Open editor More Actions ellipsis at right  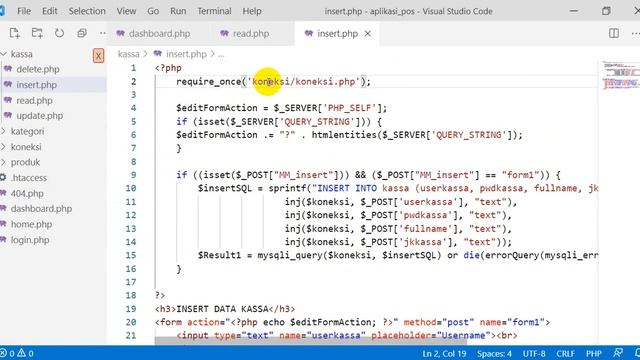[635, 33]
